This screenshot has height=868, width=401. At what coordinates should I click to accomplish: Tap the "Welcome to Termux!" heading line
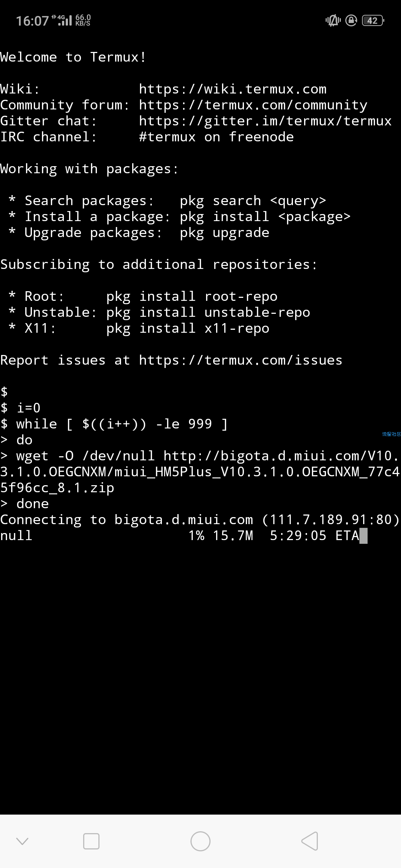click(73, 57)
